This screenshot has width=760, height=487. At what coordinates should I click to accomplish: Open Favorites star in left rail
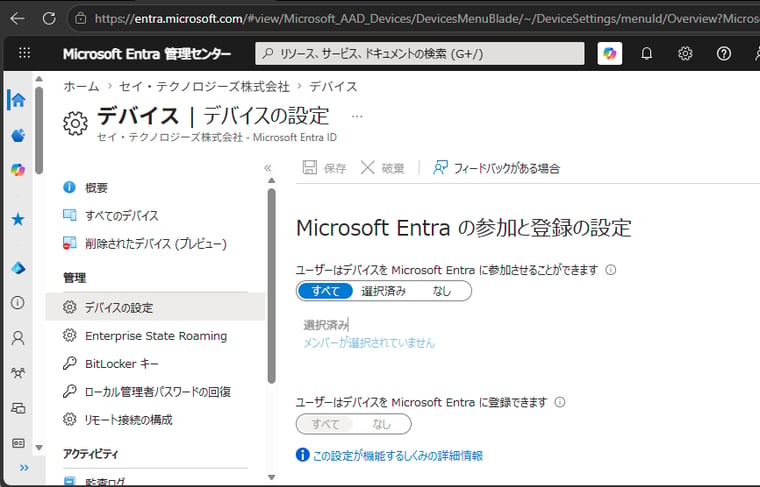pyautogui.click(x=18, y=220)
